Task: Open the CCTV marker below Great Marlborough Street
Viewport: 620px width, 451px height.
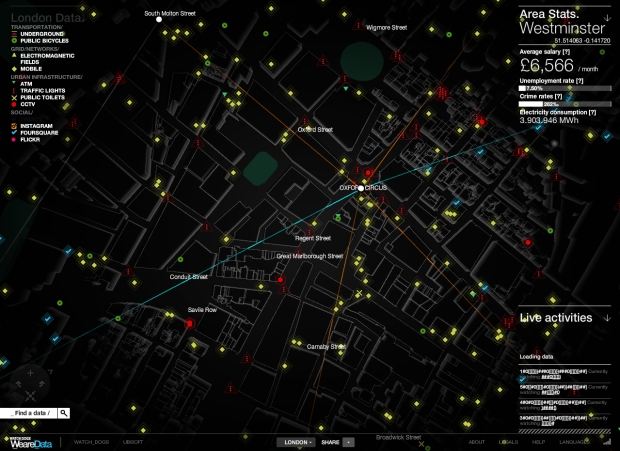Action: (280, 280)
